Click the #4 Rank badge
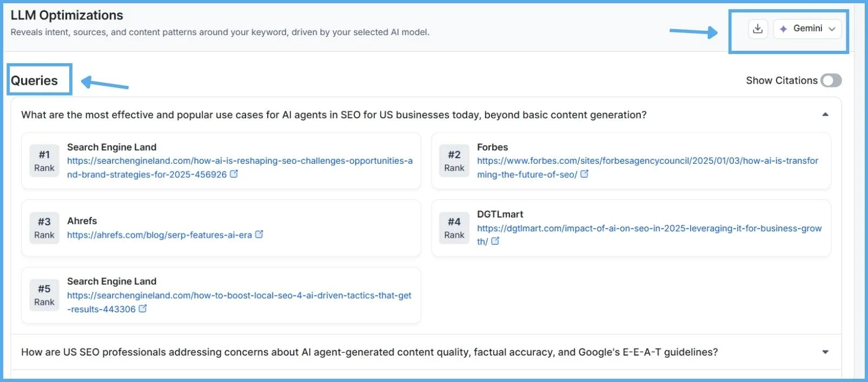Image resolution: width=868 pixels, height=382 pixels. pyautogui.click(x=454, y=228)
